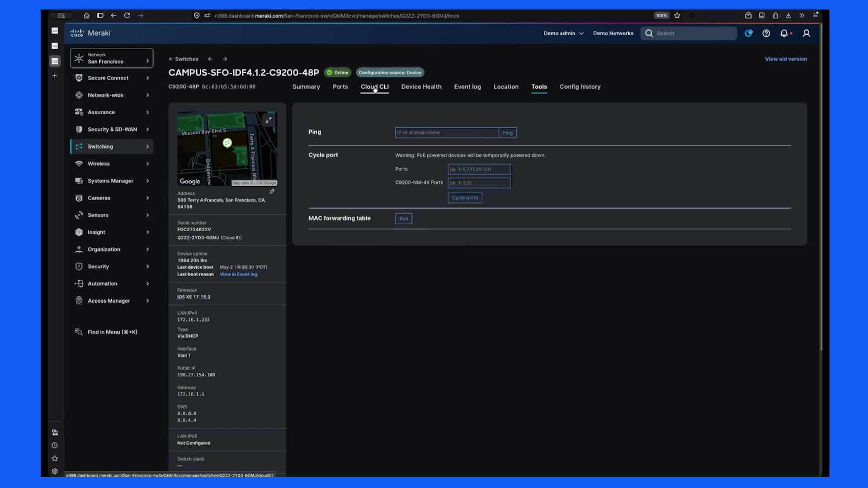Expand the Network-wide menu

pos(112,95)
